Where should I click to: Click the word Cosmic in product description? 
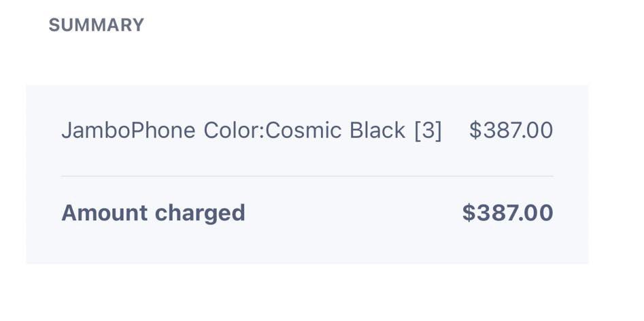304,131
